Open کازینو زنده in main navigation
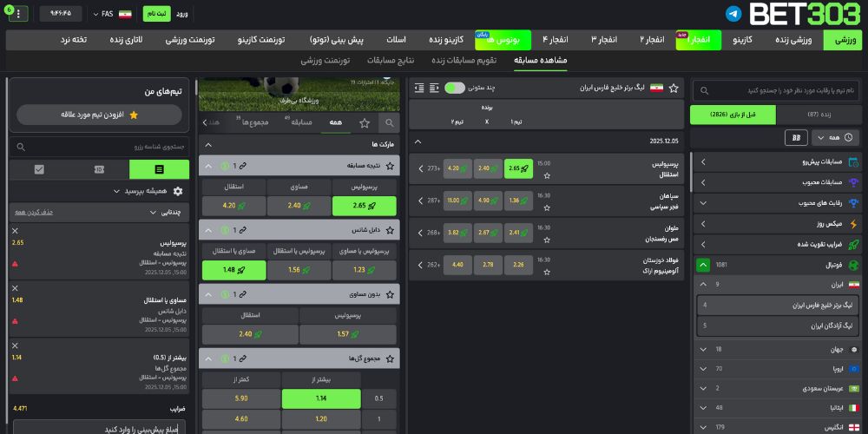Viewport: 868px width, 434px height. pyautogui.click(x=447, y=40)
